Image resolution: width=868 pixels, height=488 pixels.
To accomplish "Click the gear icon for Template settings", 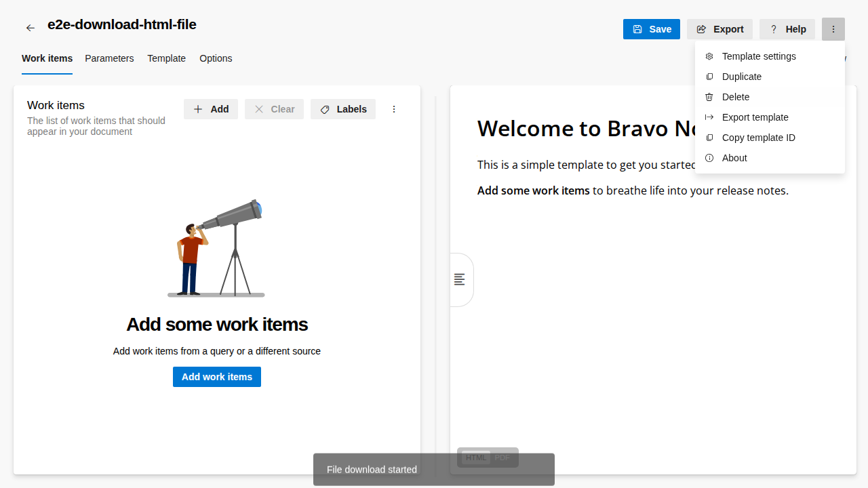I will 709,56.
